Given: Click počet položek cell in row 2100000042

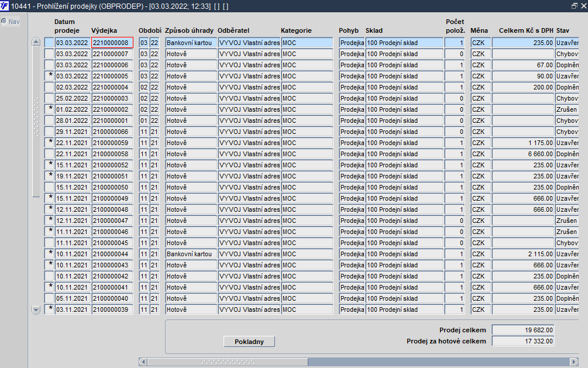Looking at the screenshot, I should (x=455, y=276).
